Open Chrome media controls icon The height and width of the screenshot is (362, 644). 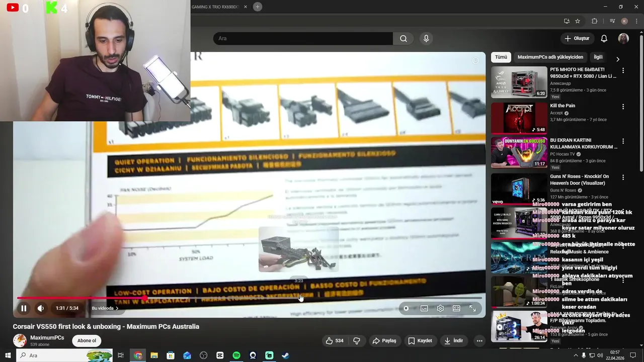click(x=612, y=21)
